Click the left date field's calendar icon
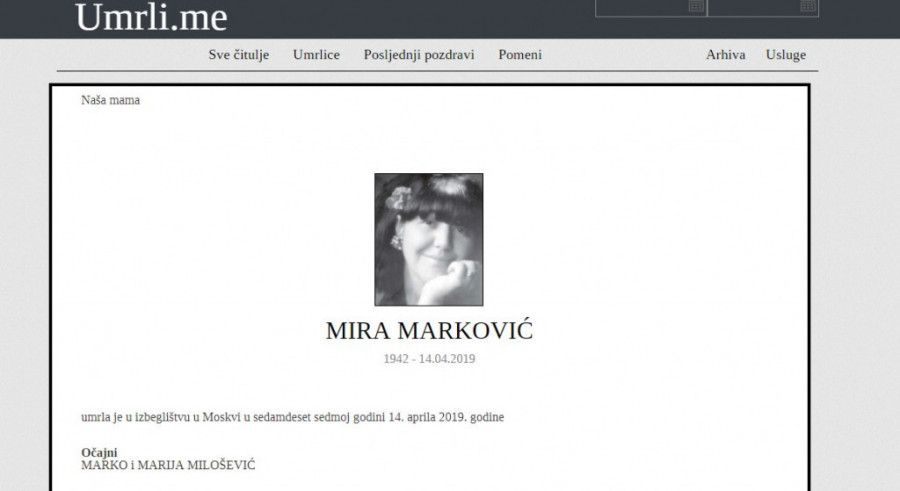Viewport: 900px width, 491px height. click(x=696, y=6)
